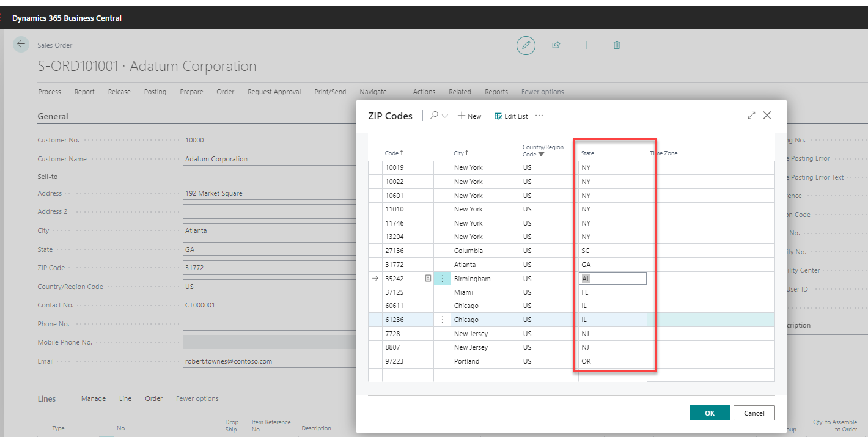
Task: Click the trash delete icon
Action: click(617, 45)
